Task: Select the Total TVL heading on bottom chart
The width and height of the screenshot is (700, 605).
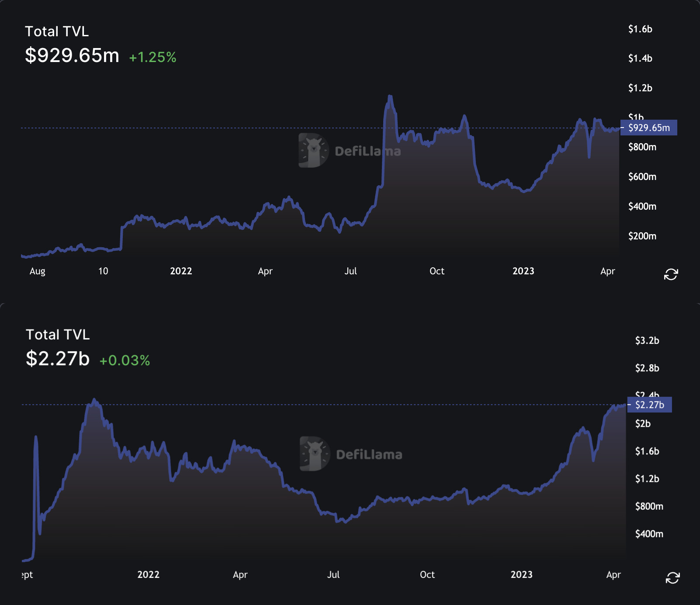Action: [x=57, y=335]
